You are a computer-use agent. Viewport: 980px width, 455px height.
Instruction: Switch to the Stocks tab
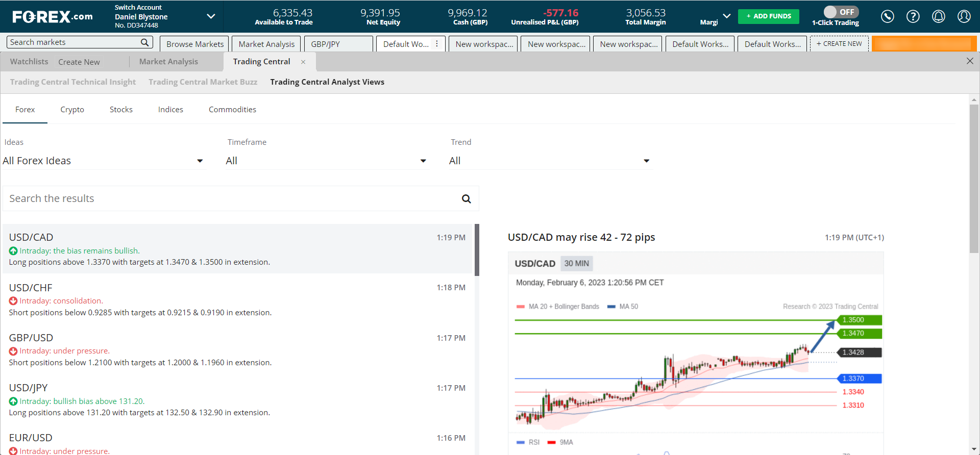[121, 110]
